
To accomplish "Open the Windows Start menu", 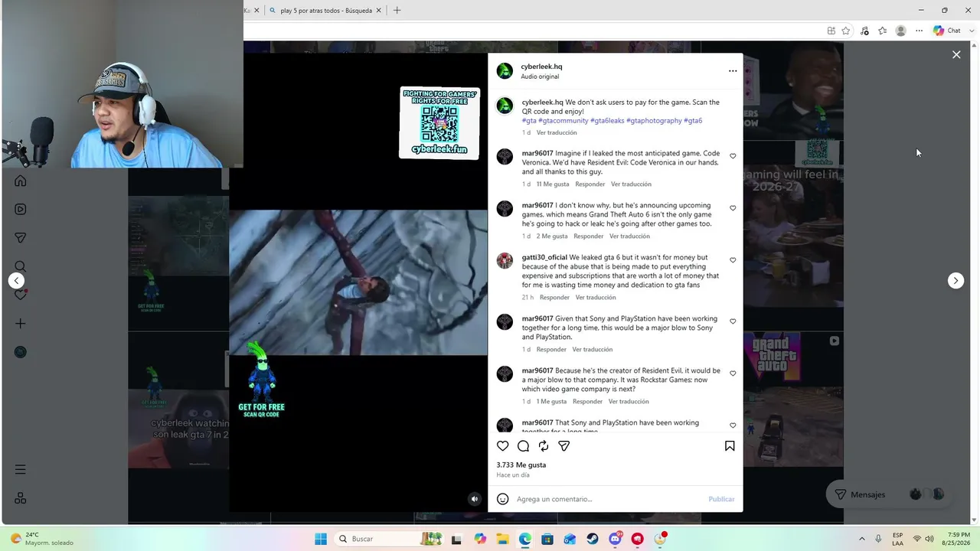I will point(321,539).
